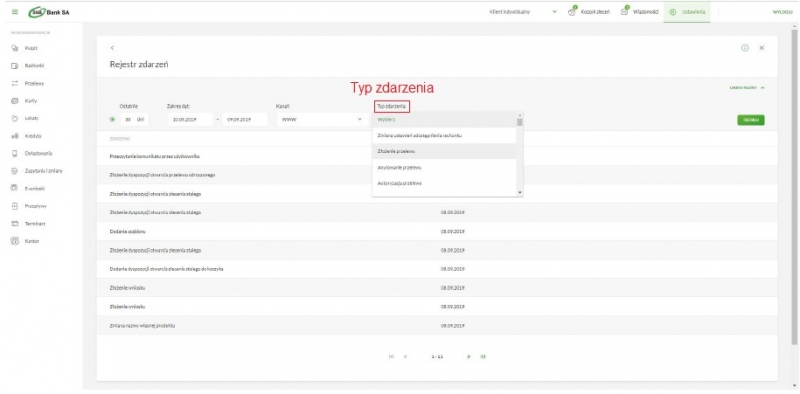Click the Rachunki sidebar icon
This screenshot has height=394, width=800.
(14, 66)
